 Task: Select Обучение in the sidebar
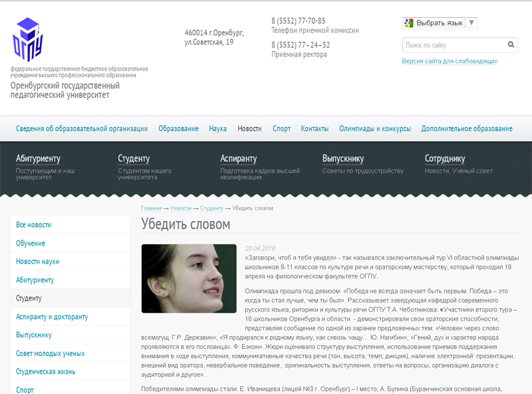click(70, 243)
